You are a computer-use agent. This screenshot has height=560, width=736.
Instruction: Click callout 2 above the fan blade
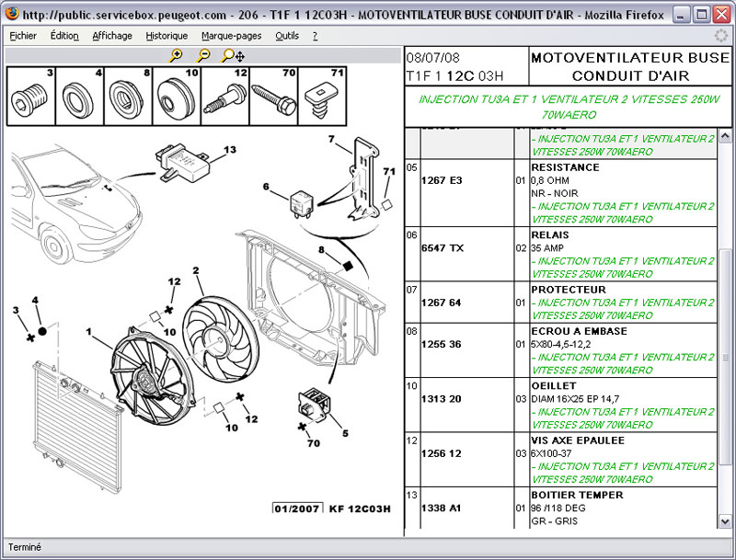pyautogui.click(x=196, y=270)
